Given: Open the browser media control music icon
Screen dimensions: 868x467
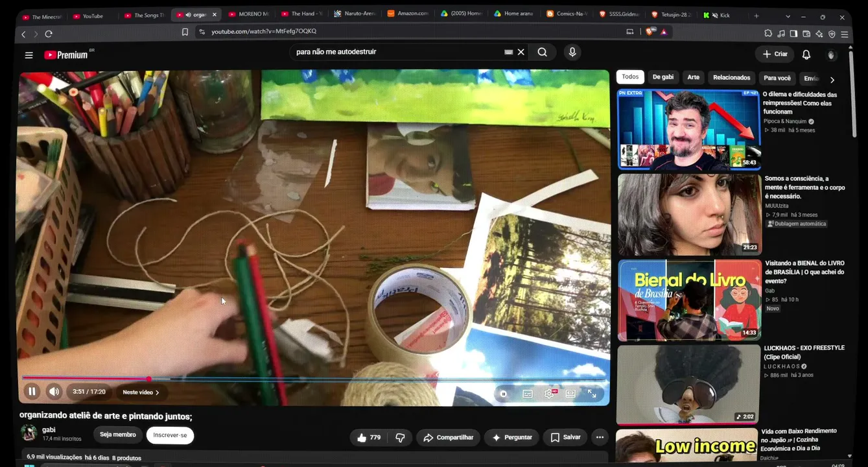Looking at the screenshot, I should coord(781,34).
